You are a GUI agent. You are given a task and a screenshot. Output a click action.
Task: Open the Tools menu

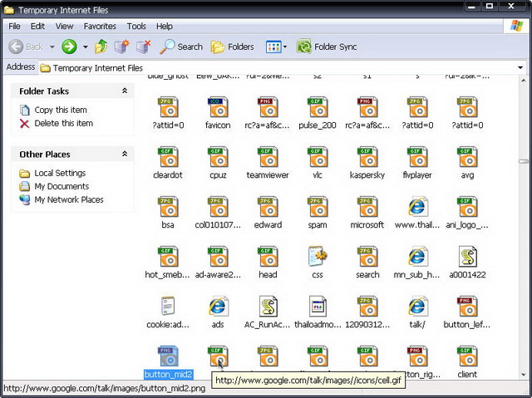point(136,27)
